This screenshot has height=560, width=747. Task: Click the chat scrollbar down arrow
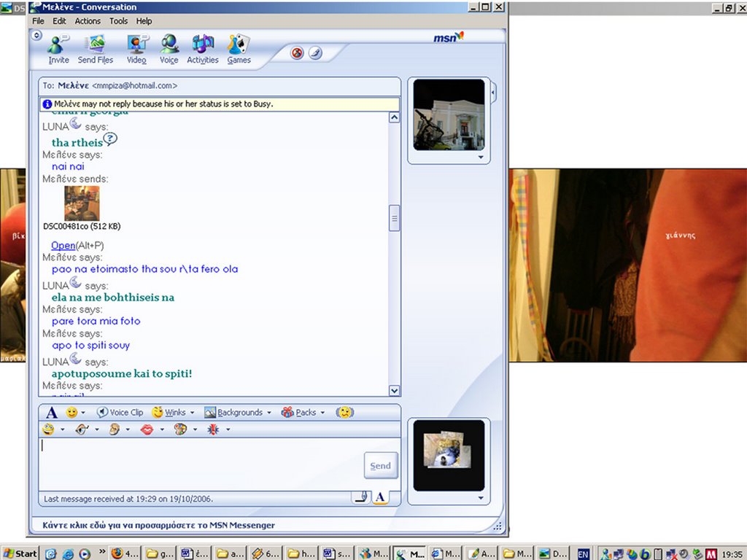pos(394,391)
